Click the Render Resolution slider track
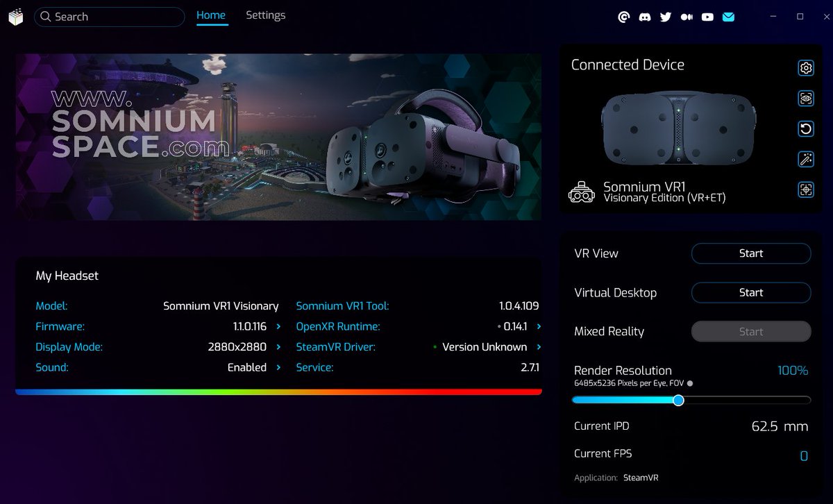This screenshot has width=833, height=504. coord(691,400)
